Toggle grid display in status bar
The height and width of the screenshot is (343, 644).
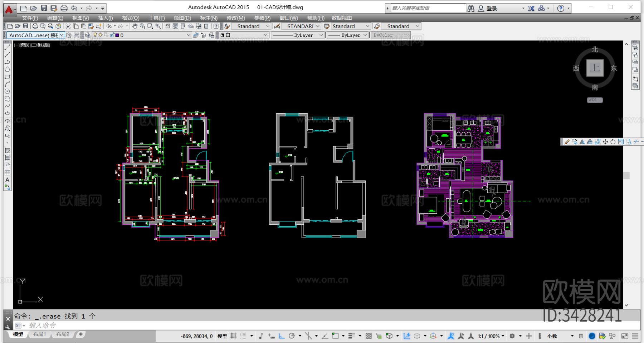pyautogui.click(x=234, y=336)
